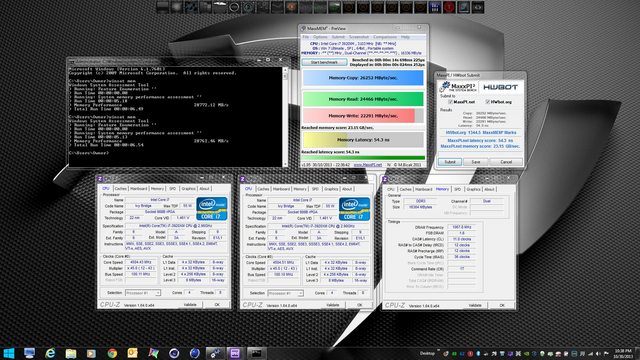The height and width of the screenshot is (360, 640).
Task: Toggle the MaxxPI.net submit checkbox
Action: pyautogui.click(x=450, y=102)
